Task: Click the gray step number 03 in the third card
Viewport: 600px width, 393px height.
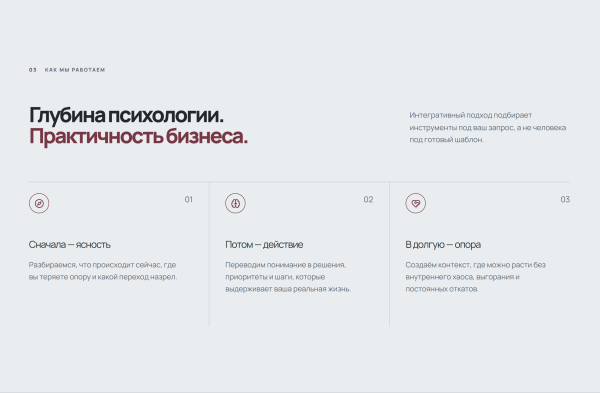Action: pyautogui.click(x=565, y=199)
